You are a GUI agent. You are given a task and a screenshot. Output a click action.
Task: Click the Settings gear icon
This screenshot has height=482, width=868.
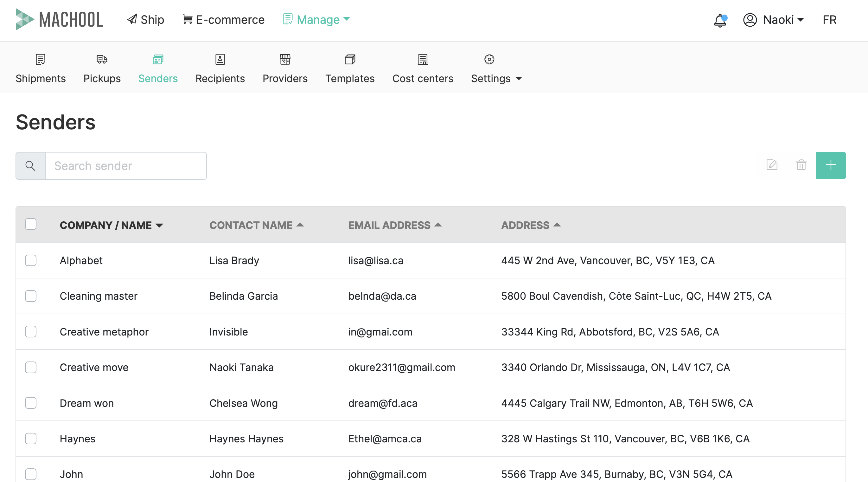click(489, 59)
